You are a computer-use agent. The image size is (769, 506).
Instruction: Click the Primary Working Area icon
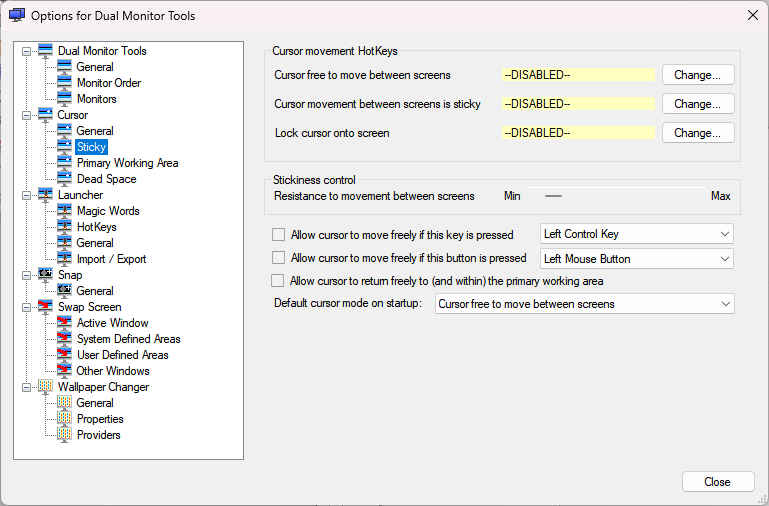pyautogui.click(x=65, y=163)
